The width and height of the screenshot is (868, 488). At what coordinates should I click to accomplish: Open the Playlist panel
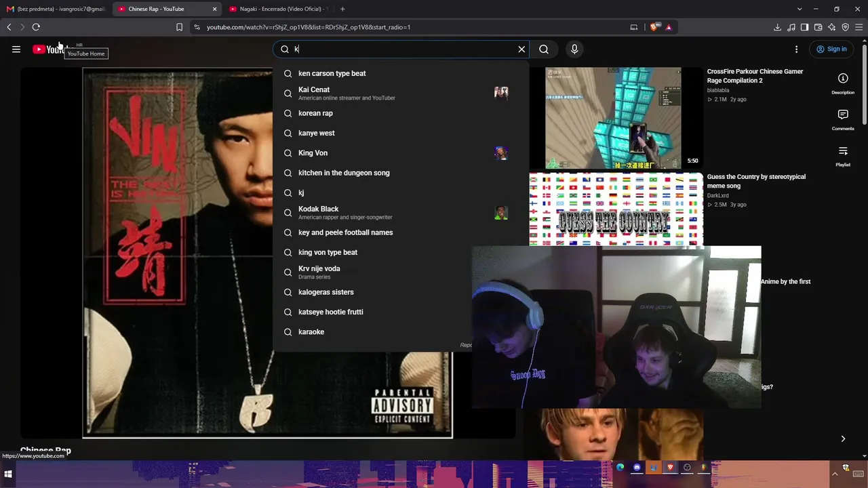[843, 155]
